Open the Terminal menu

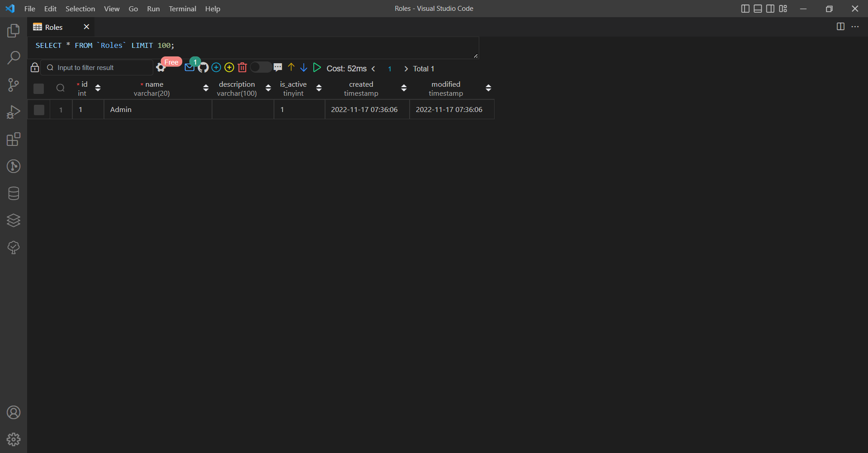[x=182, y=9]
